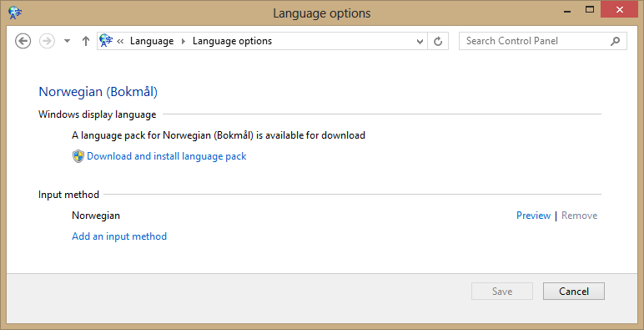This screenshot has width=644, height=330.
Task: Click the magnifier icon in search box
Action: click(615, 41)
